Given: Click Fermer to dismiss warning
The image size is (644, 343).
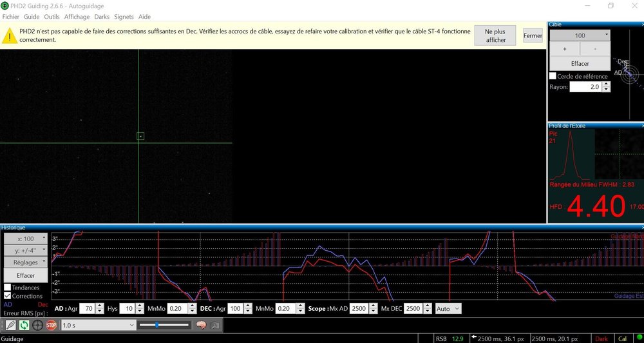Looking at the screenshot, I should point(533,35).
